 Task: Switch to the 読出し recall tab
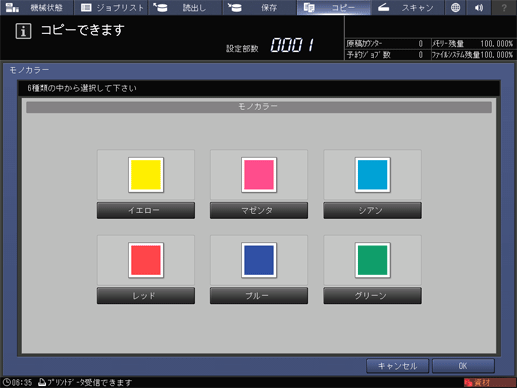point(185,7)
